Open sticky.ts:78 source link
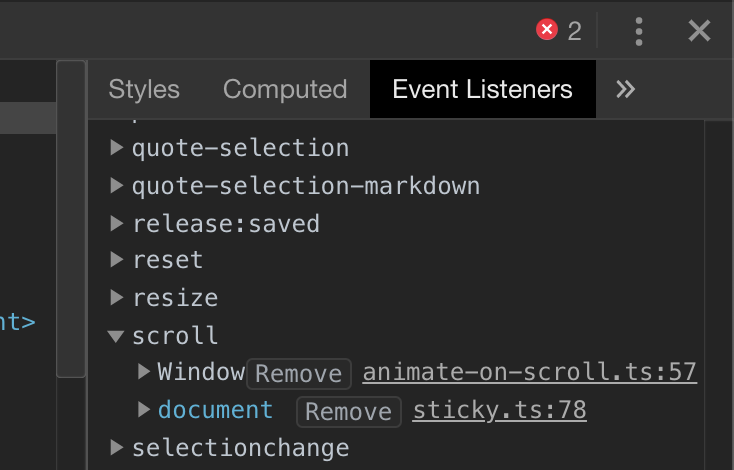The image size is (734, 470). pyautogui.click(x=499, y=411)
